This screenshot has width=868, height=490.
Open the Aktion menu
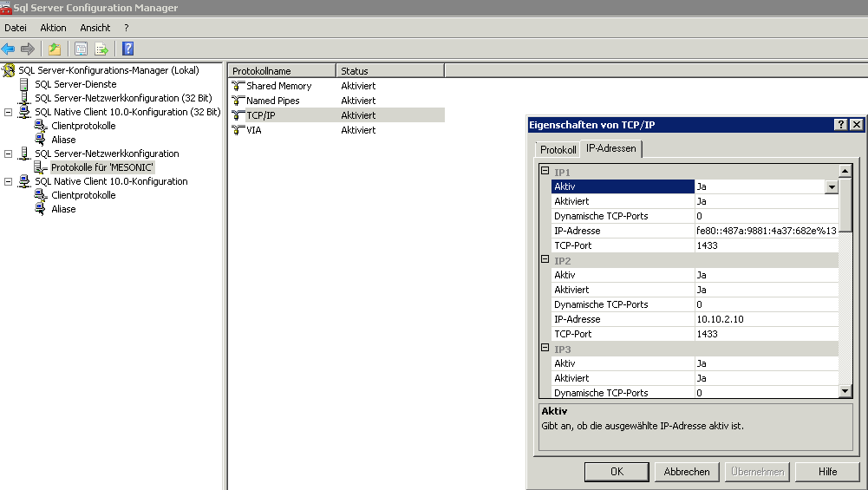click(53, 28)
